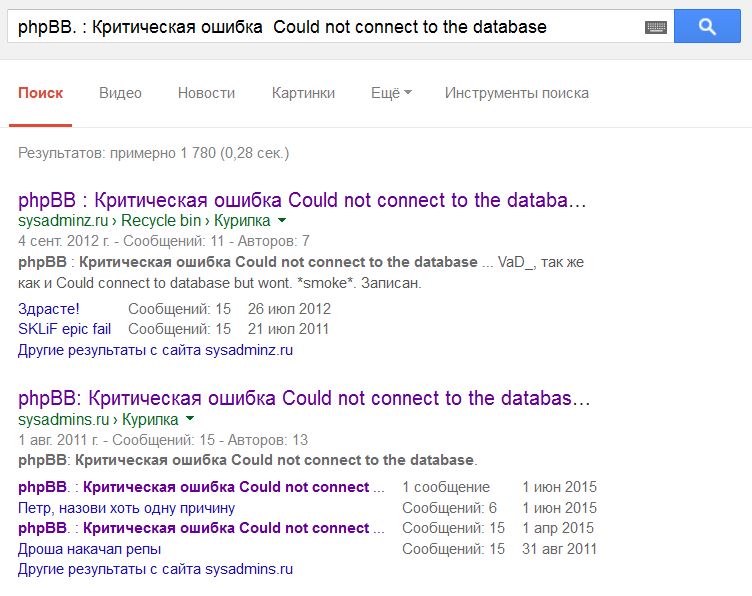Open second result titled phpBB: Критическая ошибка
752x596 pixels.
[x=304, y=398]
